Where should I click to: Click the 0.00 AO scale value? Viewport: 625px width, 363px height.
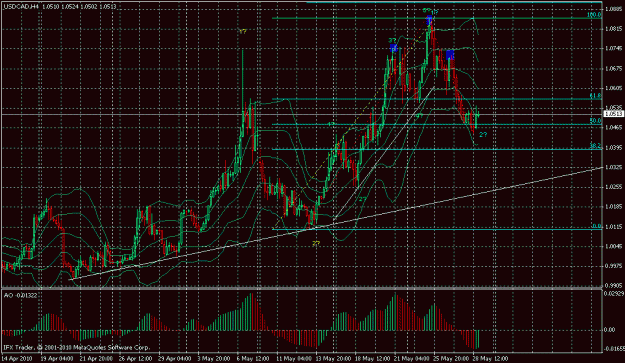[610, 330]
